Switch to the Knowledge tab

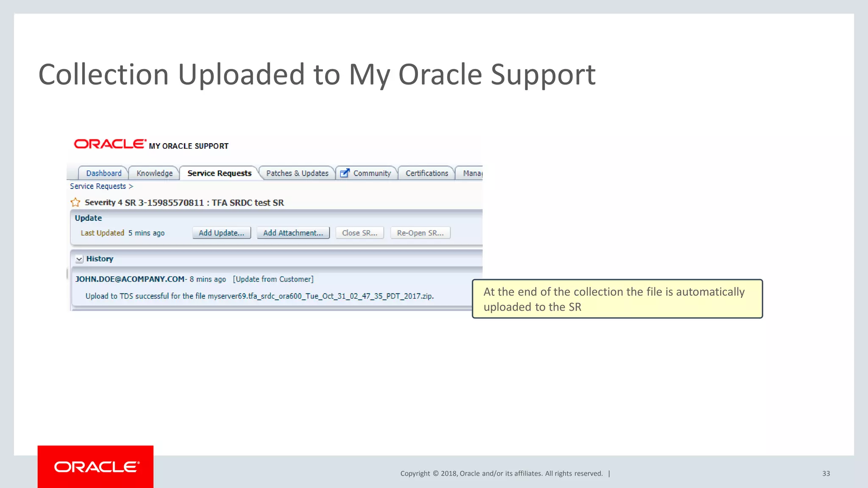pyautogui.click(x=154, y=173)
